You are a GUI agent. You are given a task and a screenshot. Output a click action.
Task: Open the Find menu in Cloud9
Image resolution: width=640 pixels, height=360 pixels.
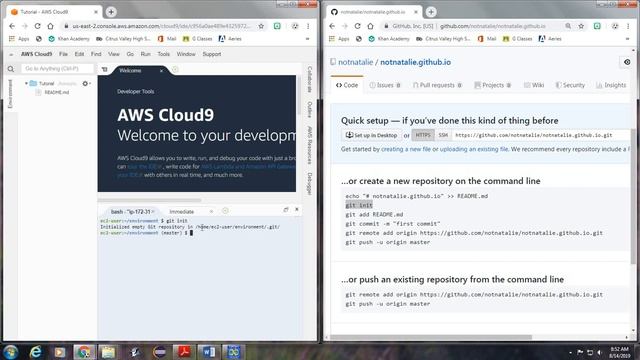click(96, 54)
